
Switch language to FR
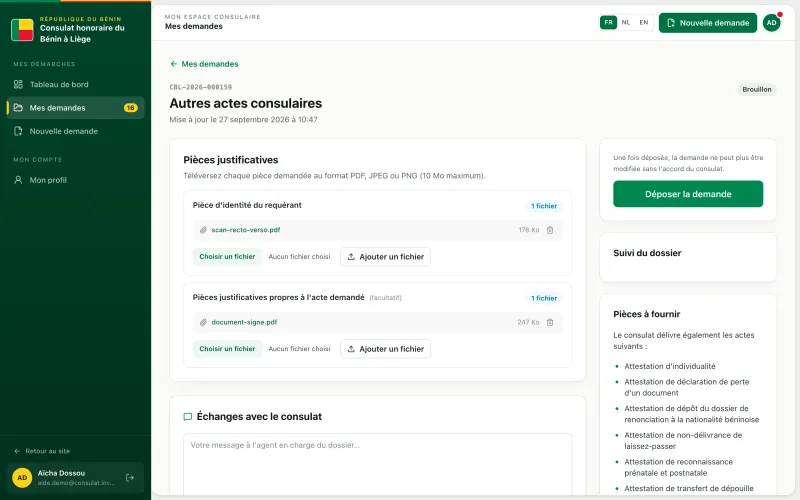click(608, 22)
